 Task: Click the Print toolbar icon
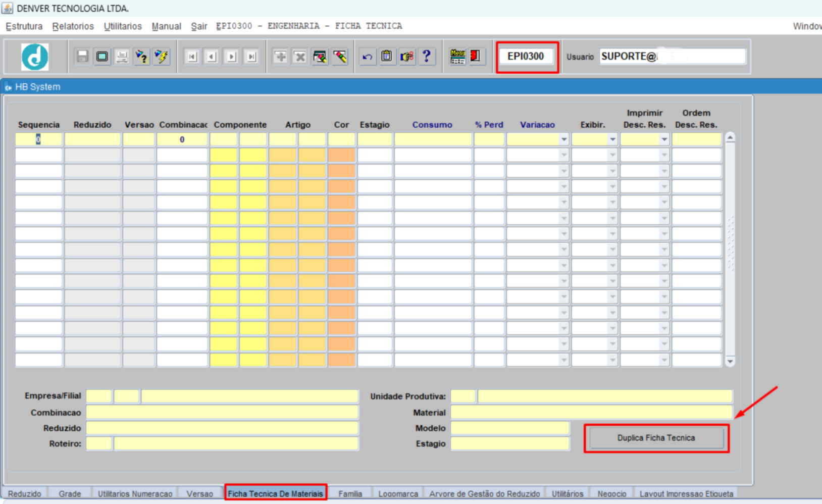[122, 57]
